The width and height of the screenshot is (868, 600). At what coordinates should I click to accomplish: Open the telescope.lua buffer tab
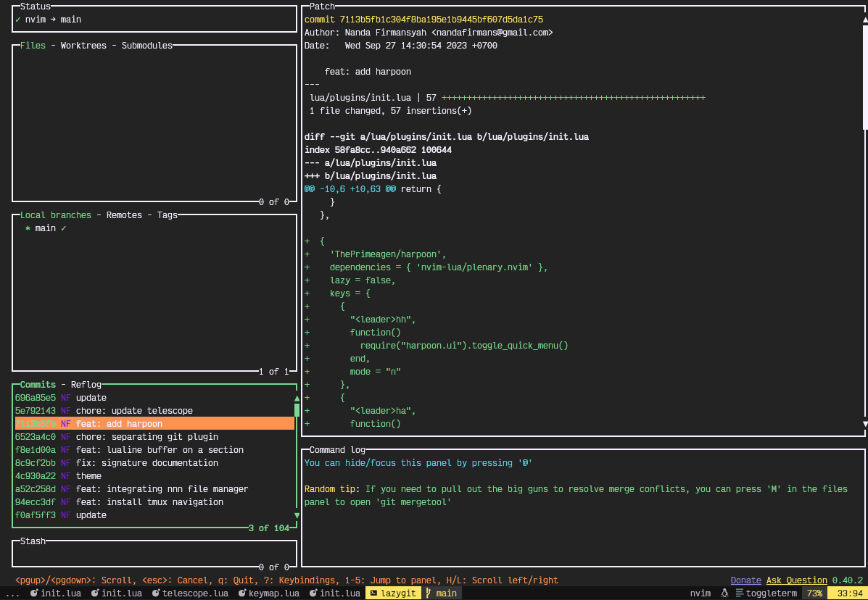click(x=191, y=593)
